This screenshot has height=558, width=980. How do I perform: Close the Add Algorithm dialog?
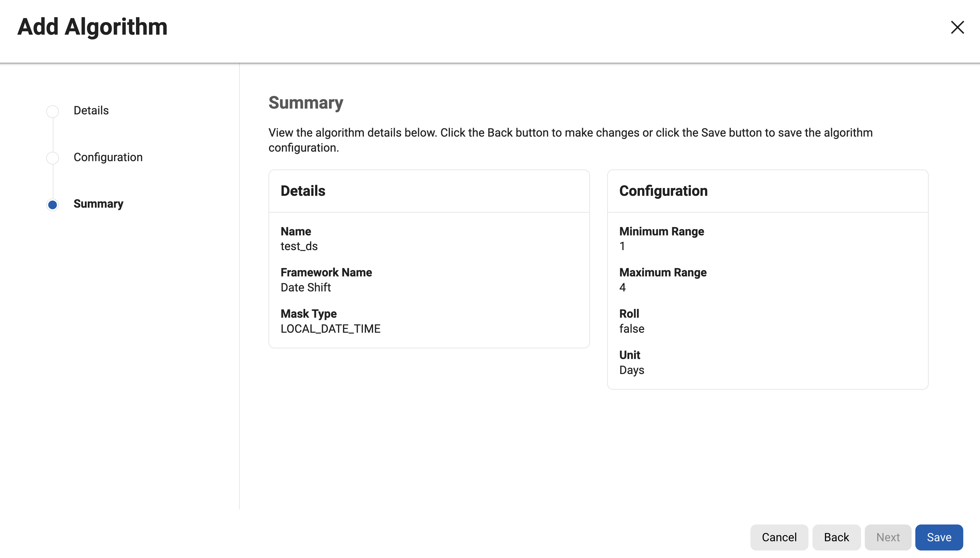[957, 27]
